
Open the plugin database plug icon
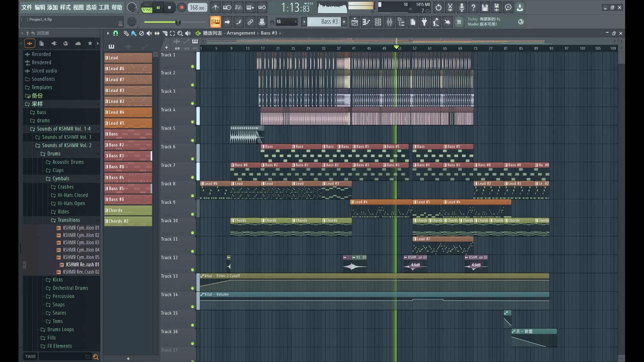pos(424,22)
